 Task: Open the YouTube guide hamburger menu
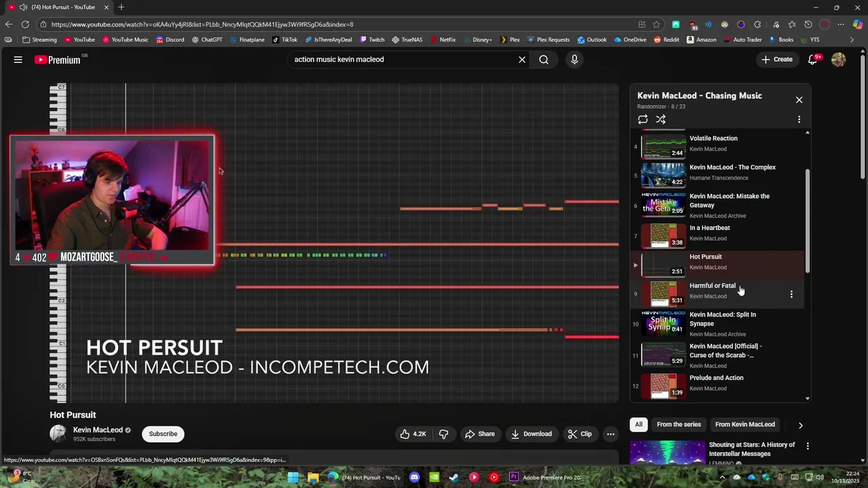click(x=18, y=60)
